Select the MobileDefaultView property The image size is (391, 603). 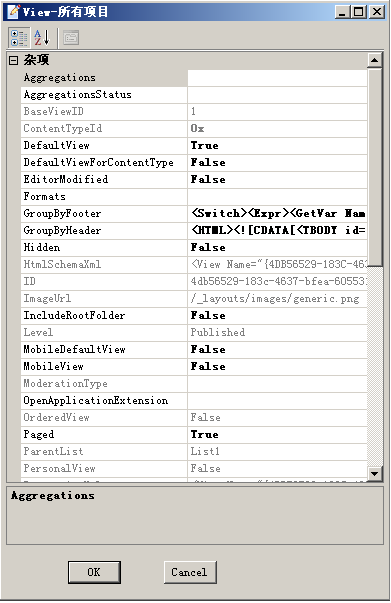(x=104, y=349)
